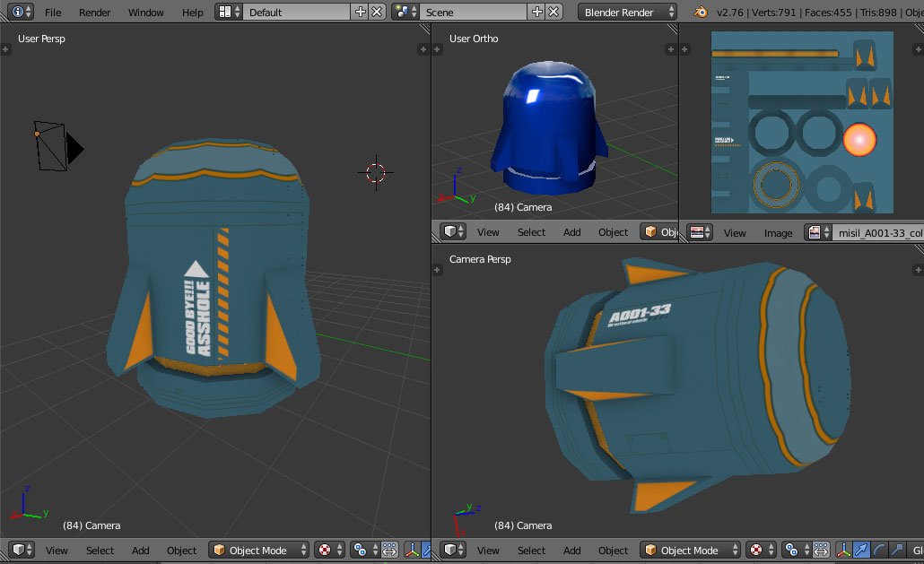Open Object menu in Camera Persp header

pos(613,551)
